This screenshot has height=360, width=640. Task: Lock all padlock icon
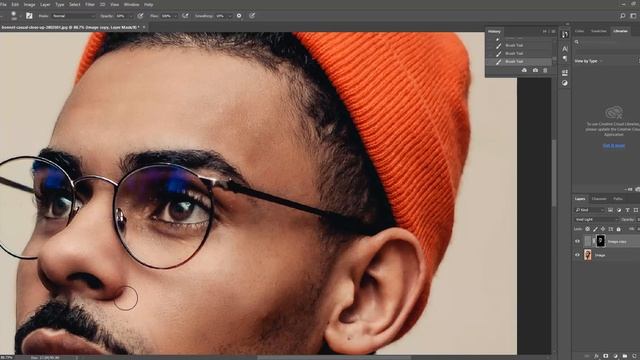618,229
